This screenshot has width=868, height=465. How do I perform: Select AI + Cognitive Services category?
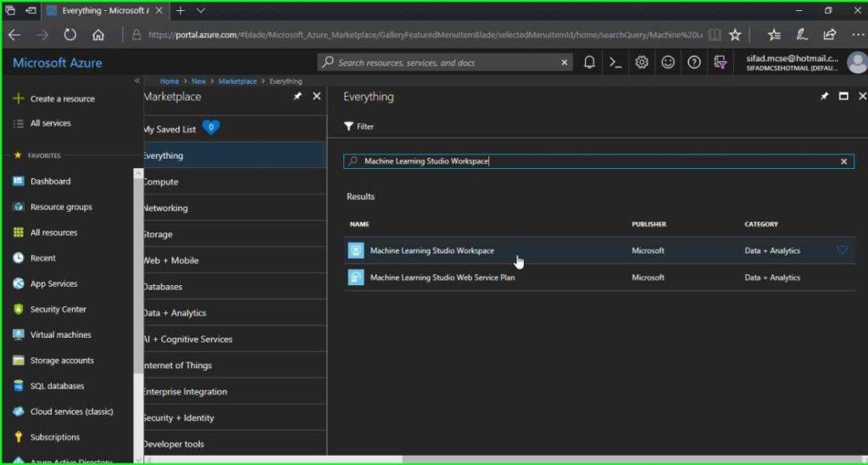click(236, 339)
